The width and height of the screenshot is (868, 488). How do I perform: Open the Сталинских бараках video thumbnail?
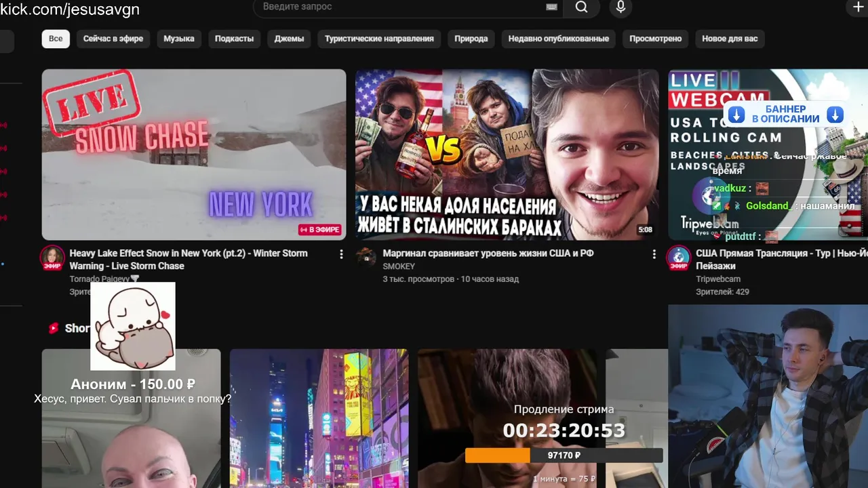tap(507, 155)
